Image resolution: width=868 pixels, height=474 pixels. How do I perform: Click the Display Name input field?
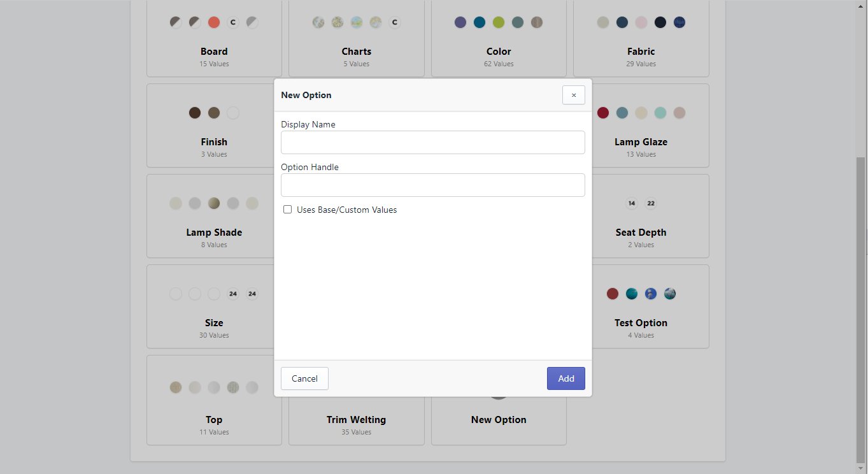click(432, 143)
